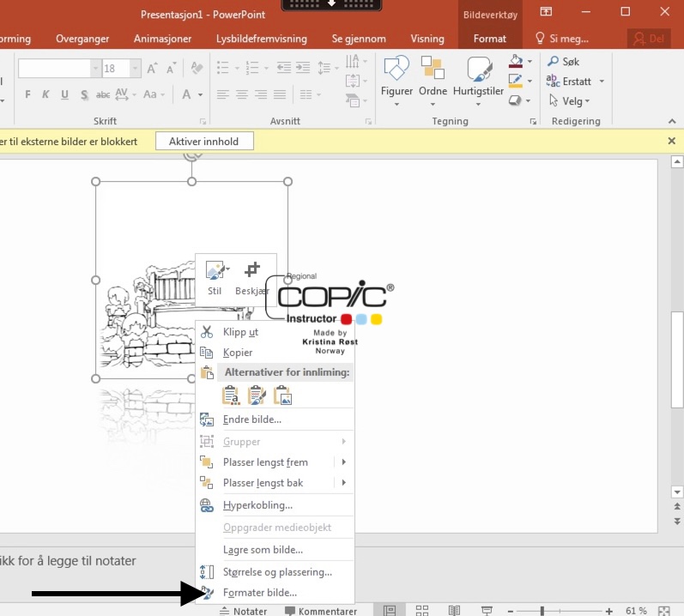Expand Avsnitt paragraph dialog launcher

[x=369, y=121]
